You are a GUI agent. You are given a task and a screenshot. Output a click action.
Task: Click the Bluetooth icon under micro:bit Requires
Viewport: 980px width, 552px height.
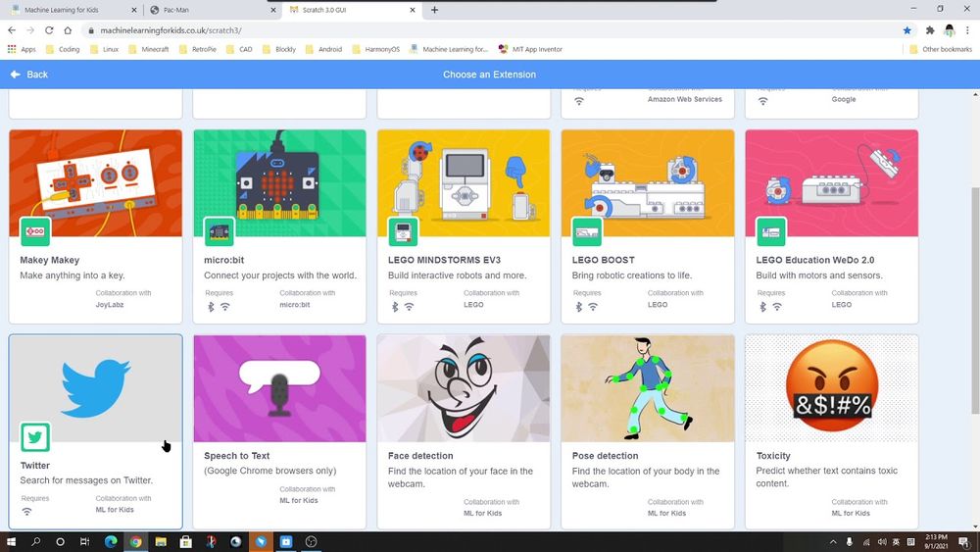[x=211, y=307]
